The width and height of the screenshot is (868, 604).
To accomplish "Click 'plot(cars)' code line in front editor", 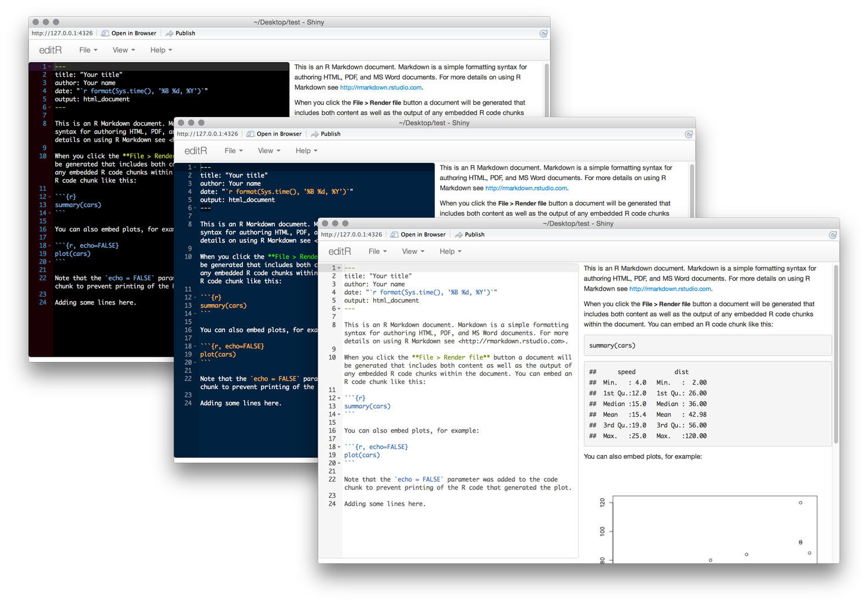I will [362, 455].
